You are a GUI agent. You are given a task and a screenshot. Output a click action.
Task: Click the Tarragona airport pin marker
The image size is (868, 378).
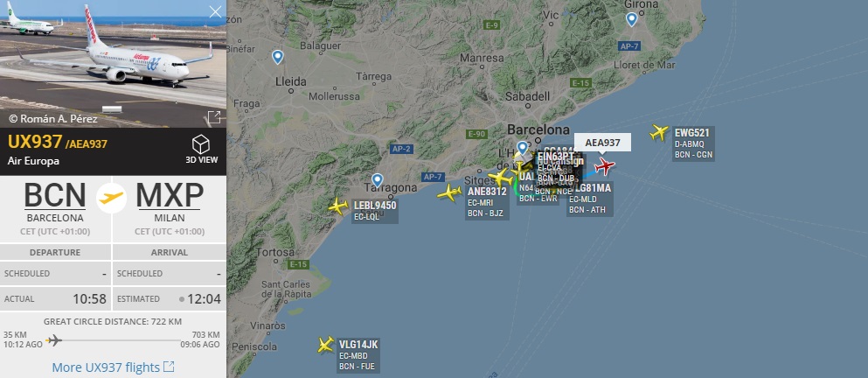pyautogui.click(x=377, y=180)
